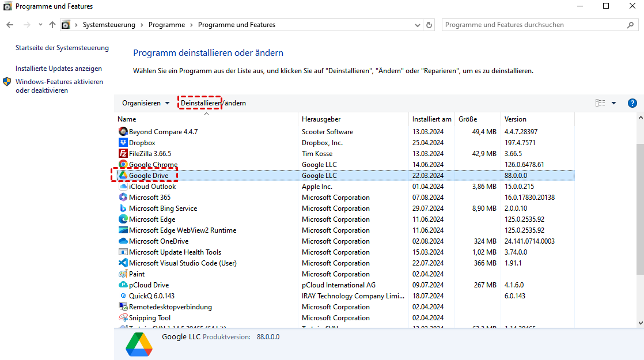644x360 pixels.
Task: Click the Google Chrome icon in list
Action: [123, 165]
